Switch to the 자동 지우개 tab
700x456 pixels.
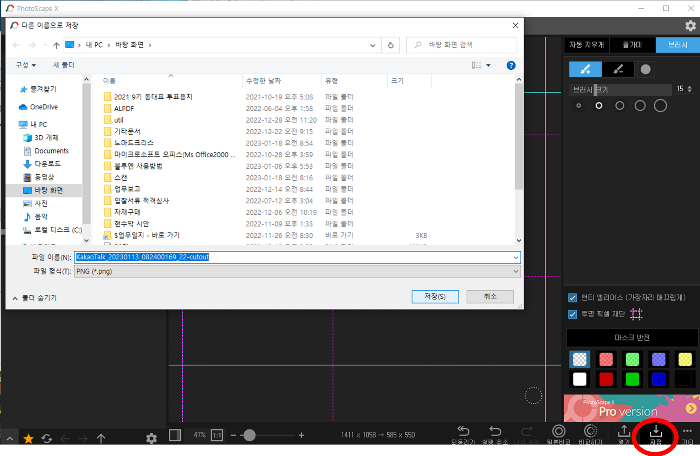(x=587, y=45)
